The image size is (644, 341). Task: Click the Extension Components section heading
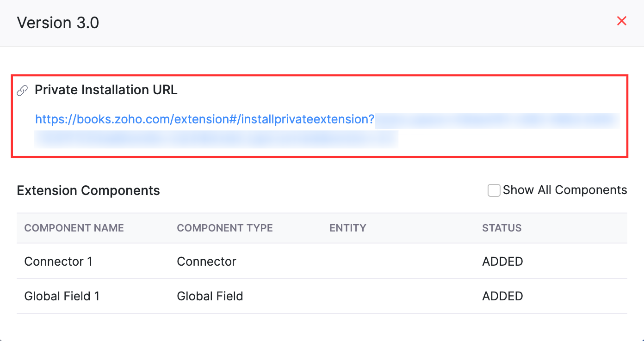pyautogui.click(x=88, y=190)
